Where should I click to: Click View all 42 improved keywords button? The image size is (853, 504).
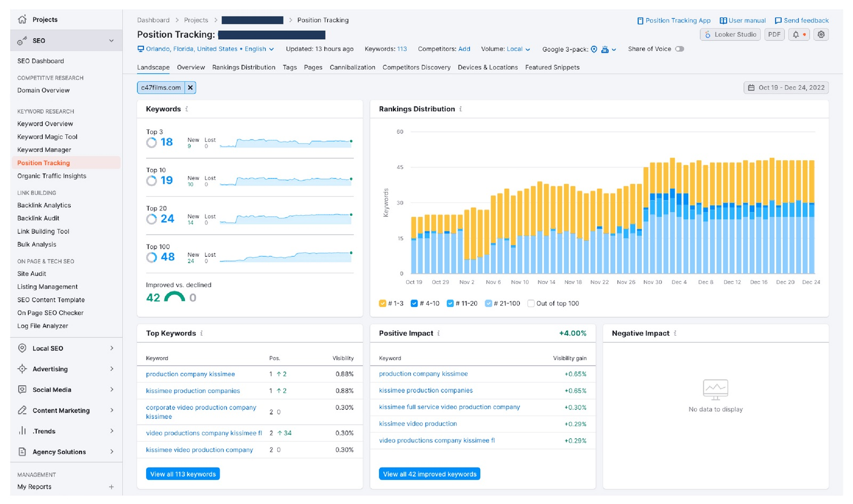pyautogui.click(x=430, y=474)
